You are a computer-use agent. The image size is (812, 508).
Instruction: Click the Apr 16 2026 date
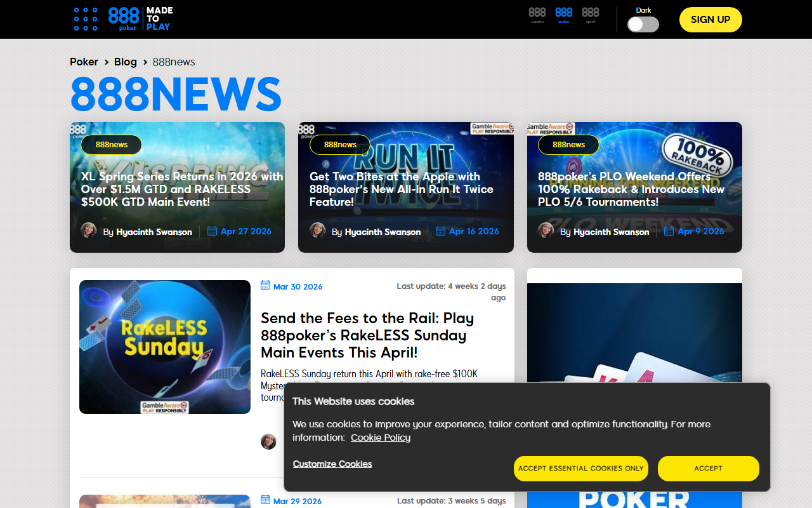click(x=474, y=231)
